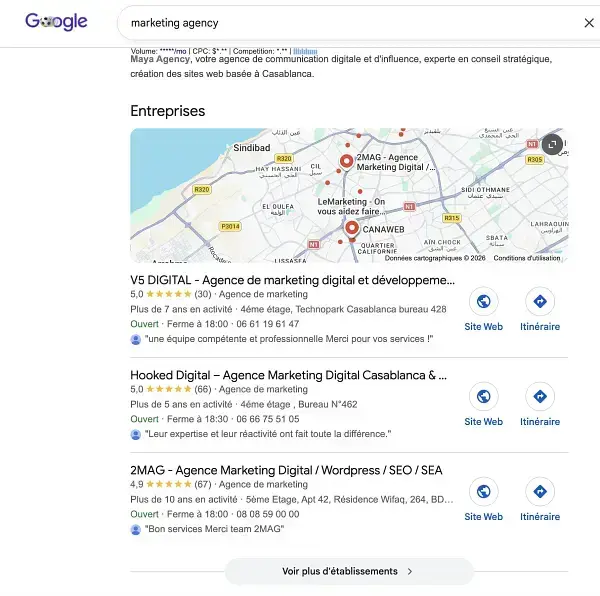
Task: Click the R320 road badge near Hay Hassani
Action: 284,158
